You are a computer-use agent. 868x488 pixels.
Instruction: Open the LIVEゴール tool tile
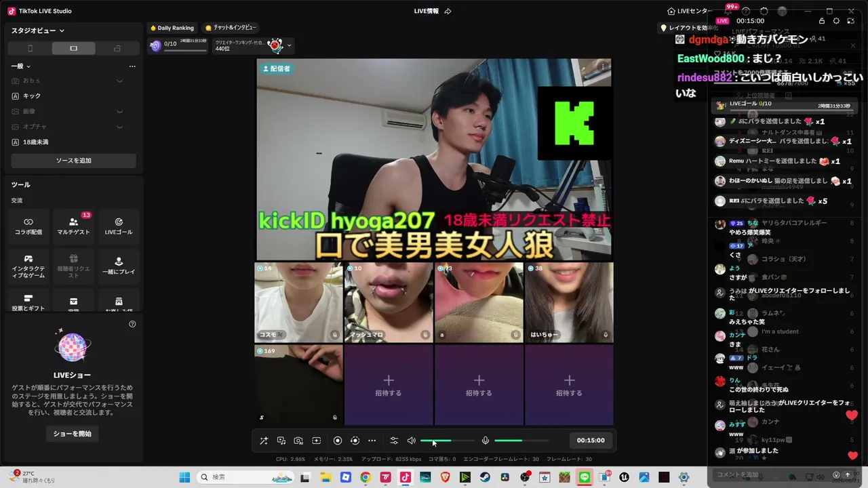(119, 226)
